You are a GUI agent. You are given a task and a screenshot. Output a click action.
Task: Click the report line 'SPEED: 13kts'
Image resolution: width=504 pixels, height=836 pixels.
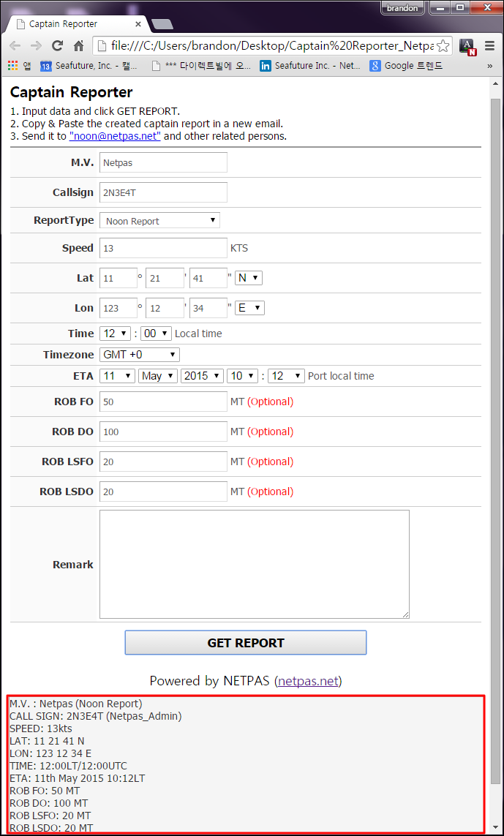41,728
